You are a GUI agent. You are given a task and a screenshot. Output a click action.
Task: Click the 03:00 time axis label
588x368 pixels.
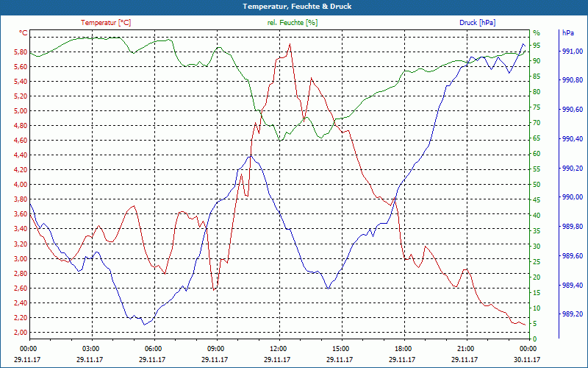pos(91,348)
